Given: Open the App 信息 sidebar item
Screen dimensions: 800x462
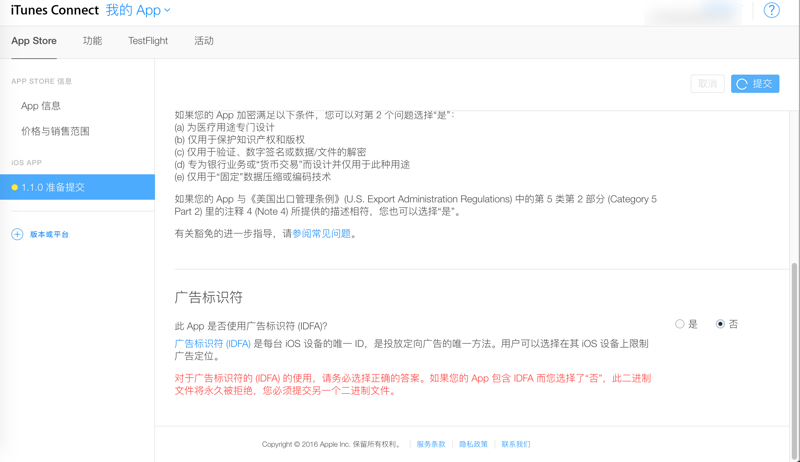Looking at the screenshot, I should (41, 106).
